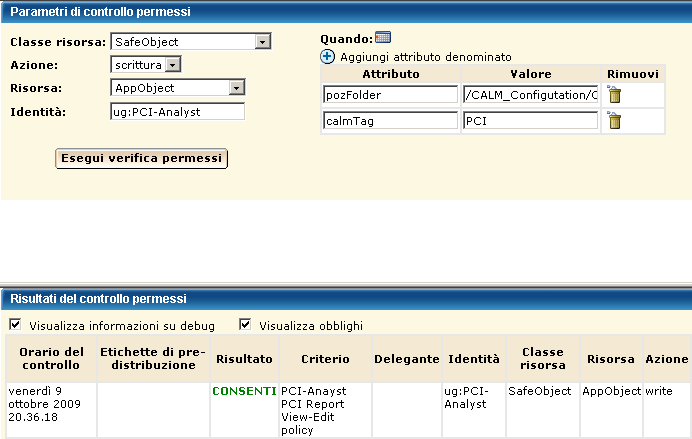Viewport: 692px width, 439px height.
Task: Click the Identità column header in results
Action: tap(474, 359)
